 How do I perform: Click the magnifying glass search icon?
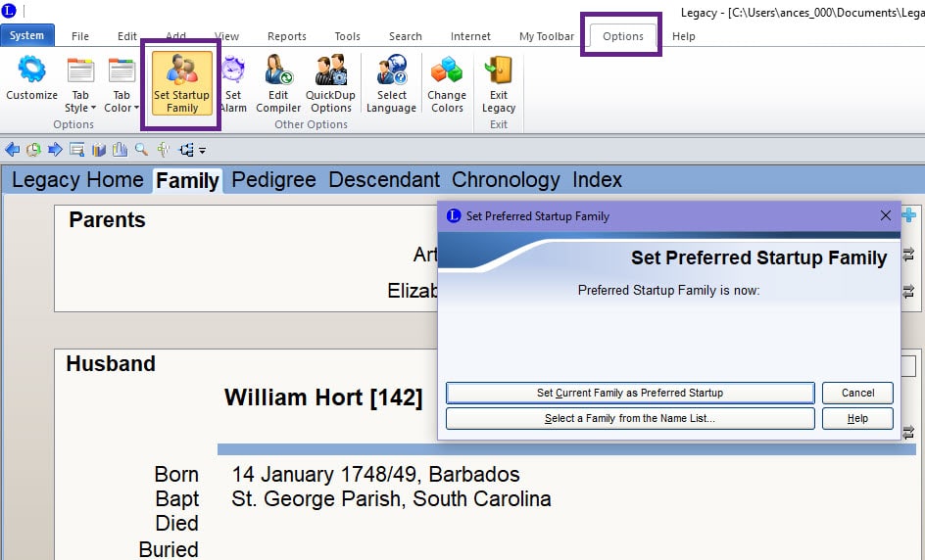pos(141,150)
